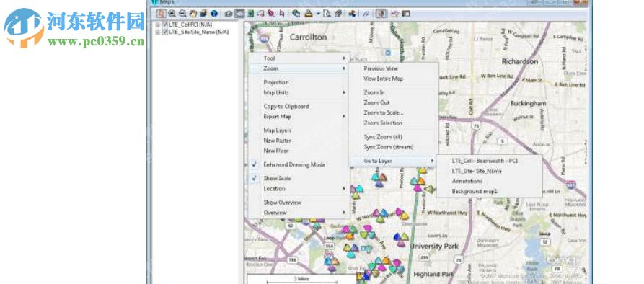Uncheck the LTE_Cell-PCI layer checkbox
Viewport: 644px width, 284px height.
click(165, 25)
